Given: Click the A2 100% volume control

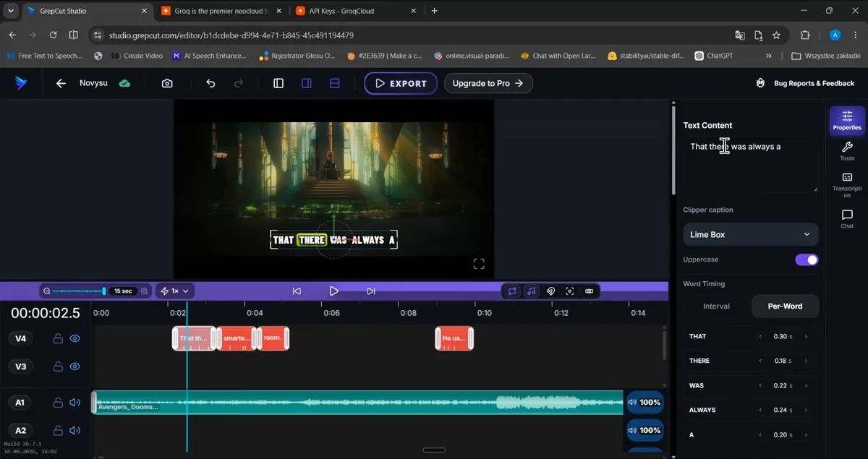Looking at the screenshot, I should coord(644,430).
